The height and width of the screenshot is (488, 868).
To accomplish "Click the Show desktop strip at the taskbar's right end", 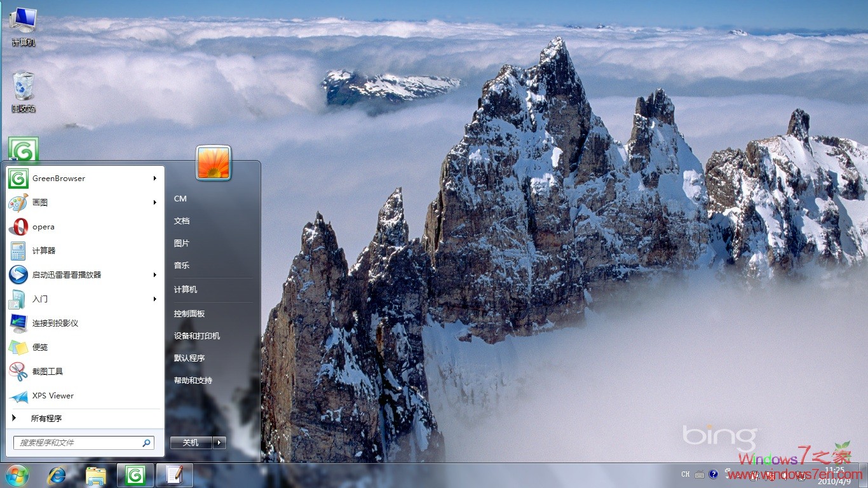I will point(864,475).
